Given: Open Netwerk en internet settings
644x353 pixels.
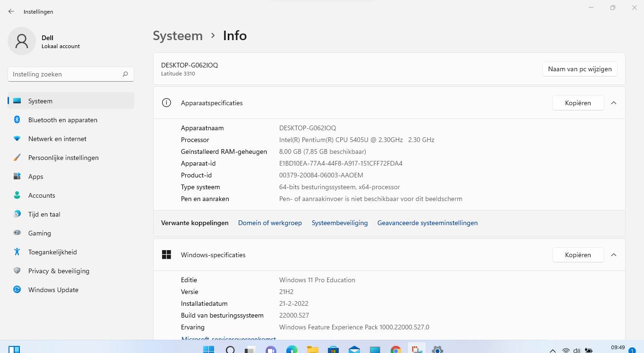Looking at the screenshot, I should pos(71,139).
